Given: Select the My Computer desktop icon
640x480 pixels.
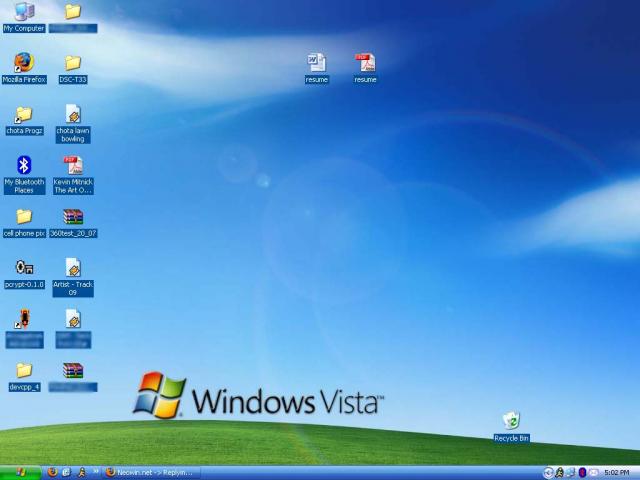Looking at the screenshot, I should point(24,16).
